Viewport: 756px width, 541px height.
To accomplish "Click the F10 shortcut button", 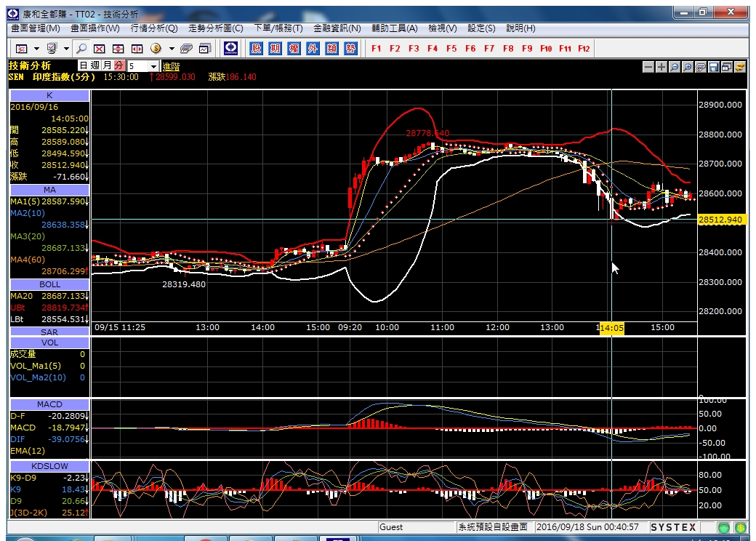I will coord(546,49).
